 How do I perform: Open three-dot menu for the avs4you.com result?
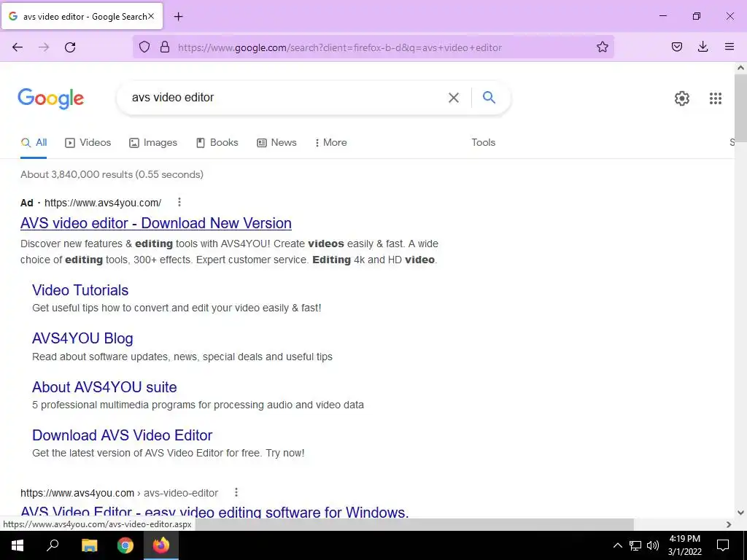[x=236, y=492]
